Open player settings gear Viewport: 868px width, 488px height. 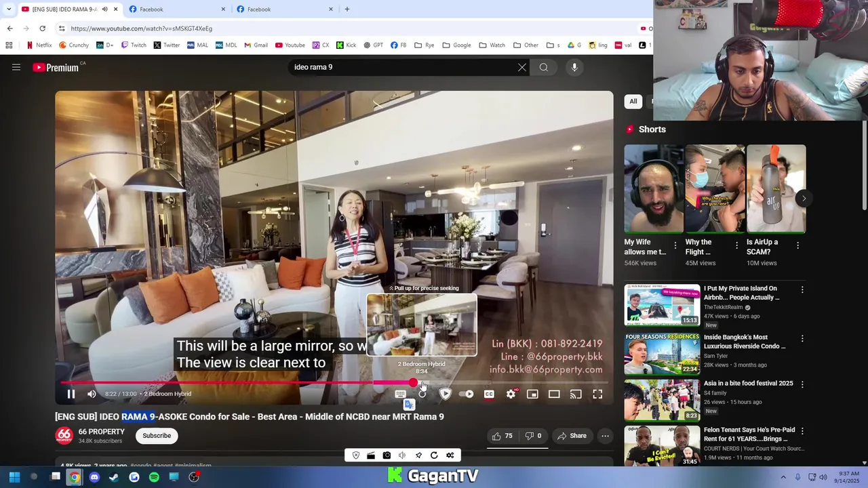[x=511, y=394]
